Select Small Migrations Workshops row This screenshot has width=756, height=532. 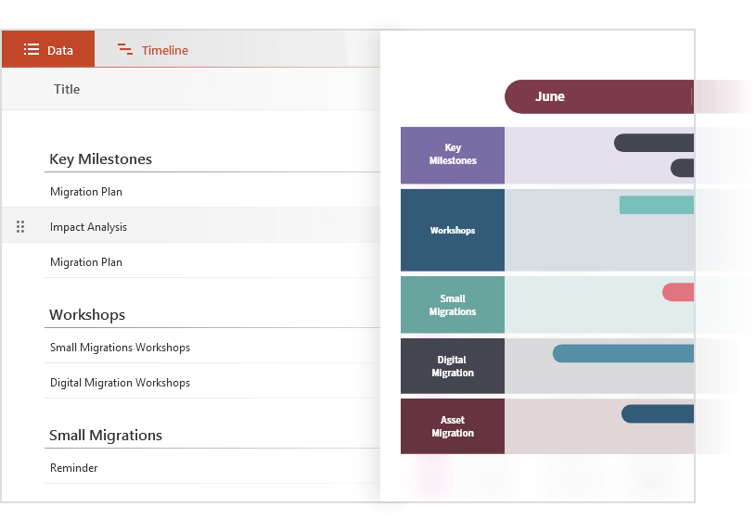coord(120,348)
